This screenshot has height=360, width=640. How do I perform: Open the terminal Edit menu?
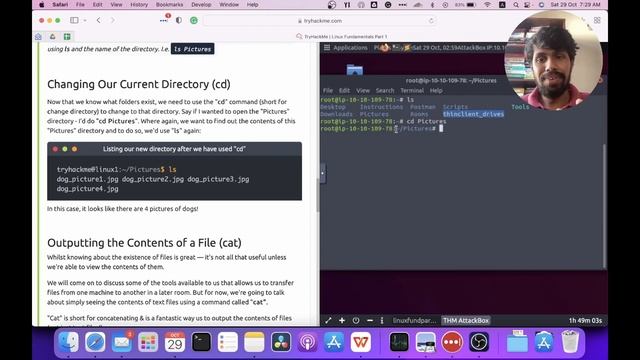point(344,91)
